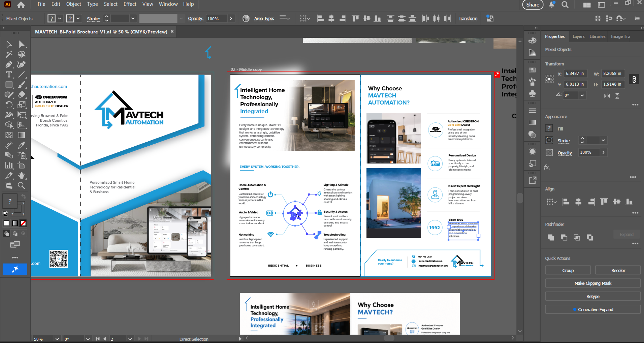Open the Align To dropdown in control bar
Image resolution: width=644 pixels, height=343 pixels.
[305, 18]
